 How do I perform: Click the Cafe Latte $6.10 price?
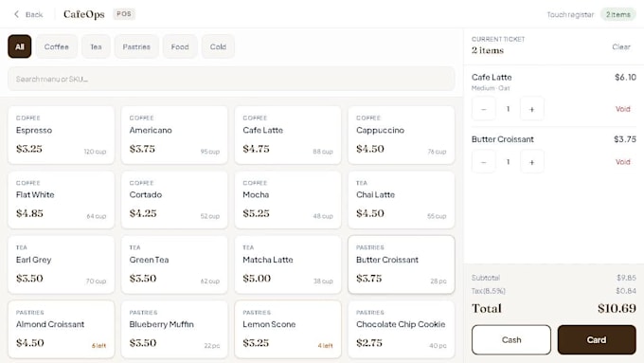625,78
